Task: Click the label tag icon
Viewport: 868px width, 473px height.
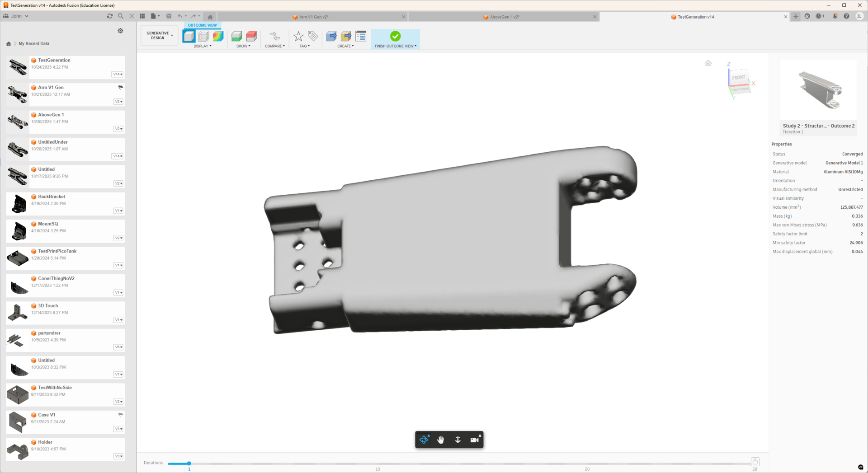Action: (313, 36)
